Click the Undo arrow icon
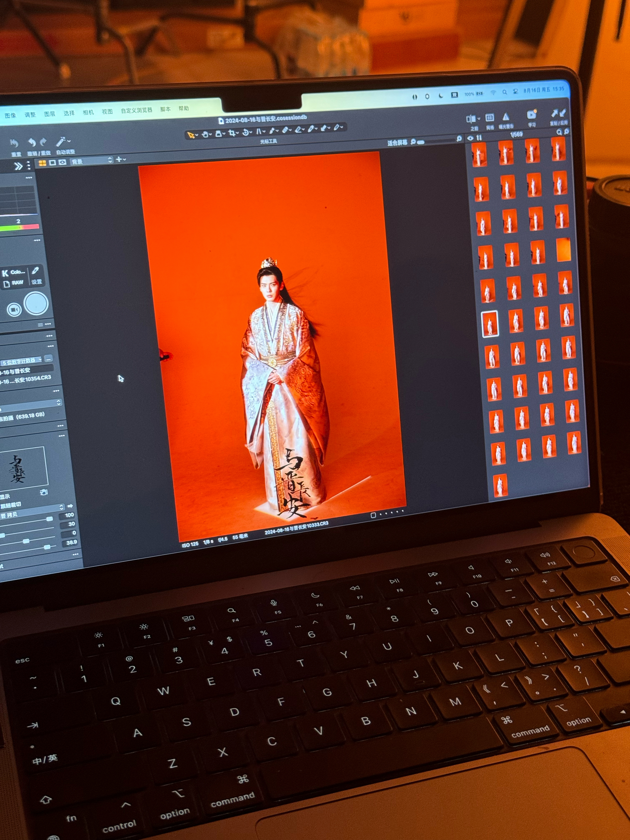Image resolution: width=630 pixels, height=840 pixels. (x=32, y=143)
